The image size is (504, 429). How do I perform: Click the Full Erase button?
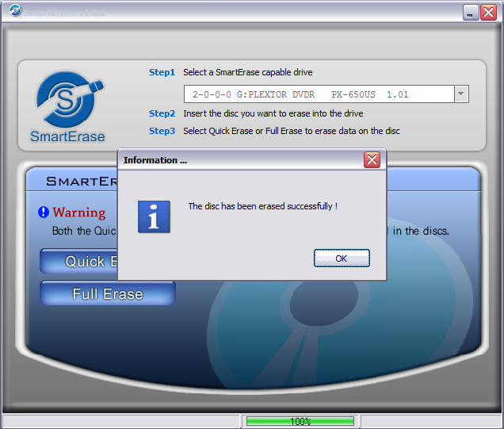coord(108,293)
